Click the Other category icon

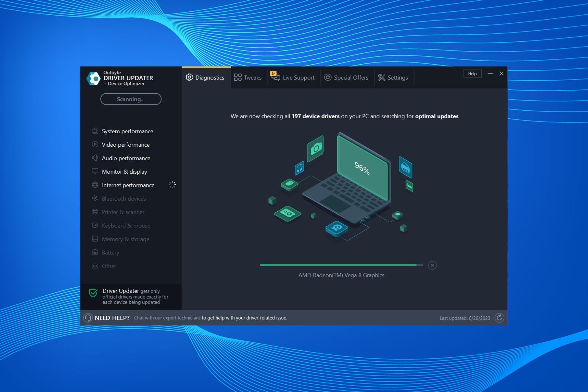pos(95,266)
